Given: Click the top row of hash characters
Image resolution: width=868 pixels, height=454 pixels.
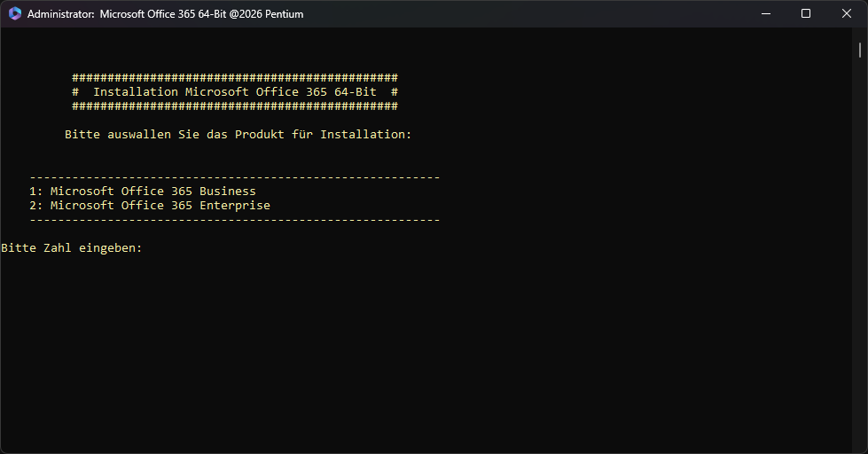Looking at the screenshot, I should pyautogui.click(x=234, y=78).
